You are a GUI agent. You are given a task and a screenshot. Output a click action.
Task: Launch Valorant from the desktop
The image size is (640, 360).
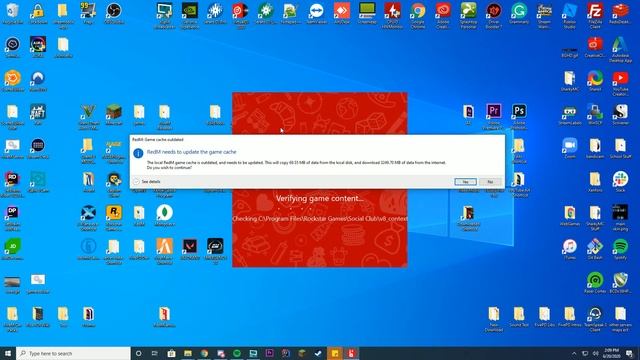click(x=190, y=249)
